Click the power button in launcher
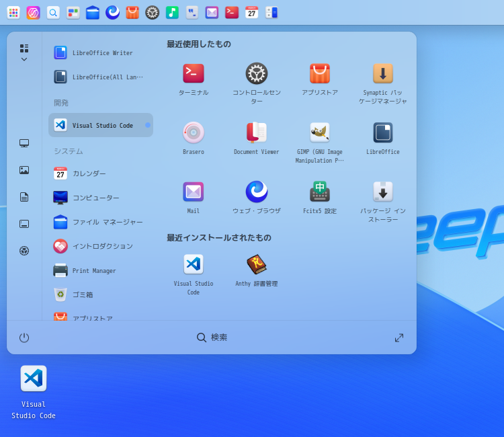The image size is (504, 437). (x=24, y=337)
